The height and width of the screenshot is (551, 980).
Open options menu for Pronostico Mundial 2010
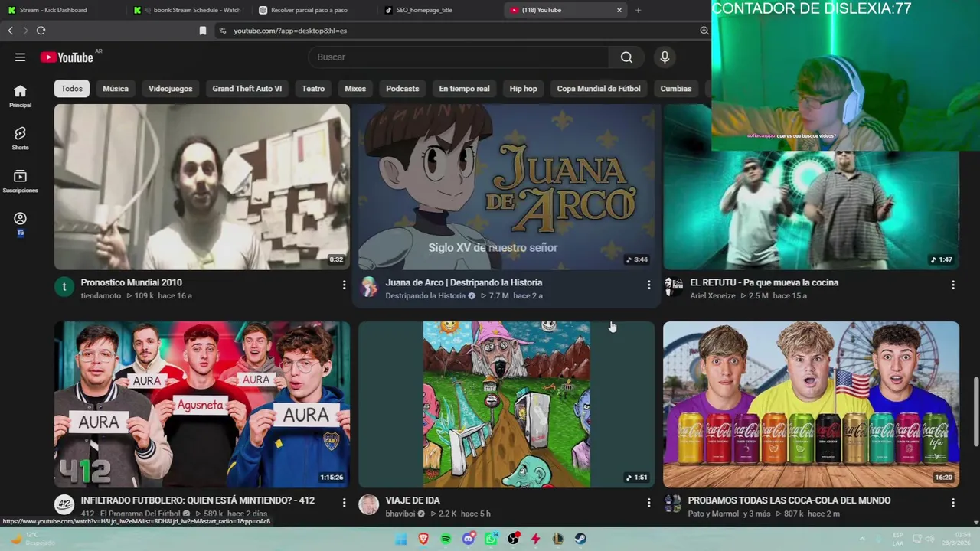click(344, 285)
